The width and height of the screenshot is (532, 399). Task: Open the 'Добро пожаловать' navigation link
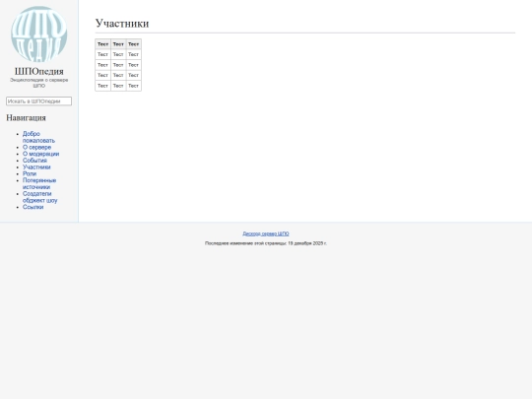tap(38, 137)
